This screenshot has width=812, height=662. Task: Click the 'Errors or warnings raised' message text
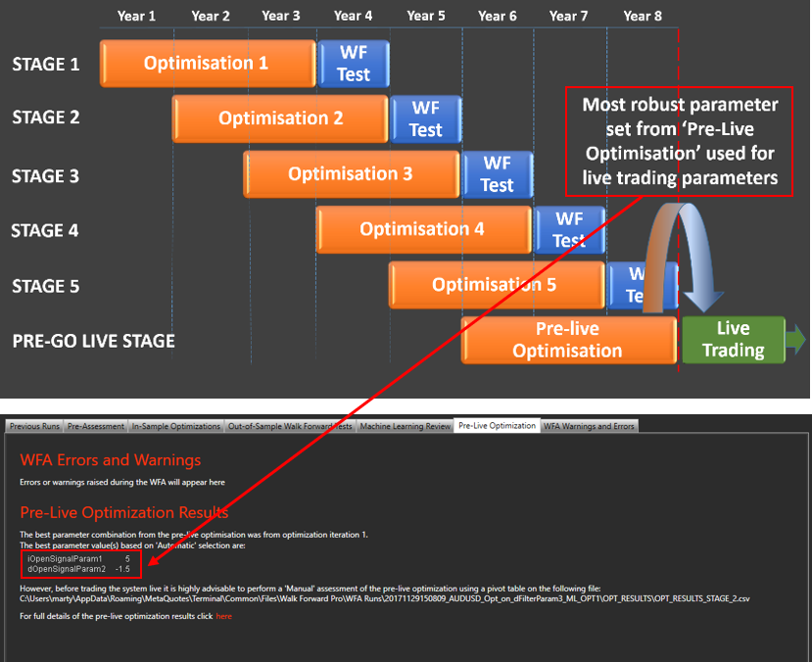pyautogui.click(x=122, y=482)
